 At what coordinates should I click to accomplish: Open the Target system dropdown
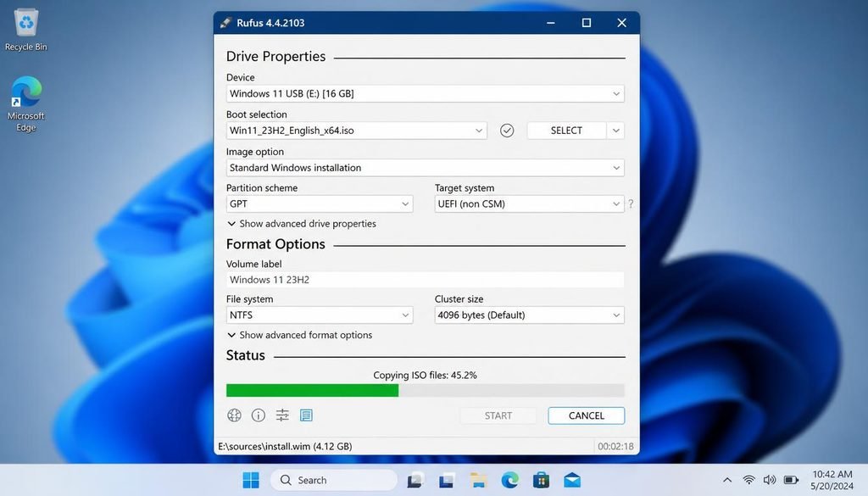(529, 203)
